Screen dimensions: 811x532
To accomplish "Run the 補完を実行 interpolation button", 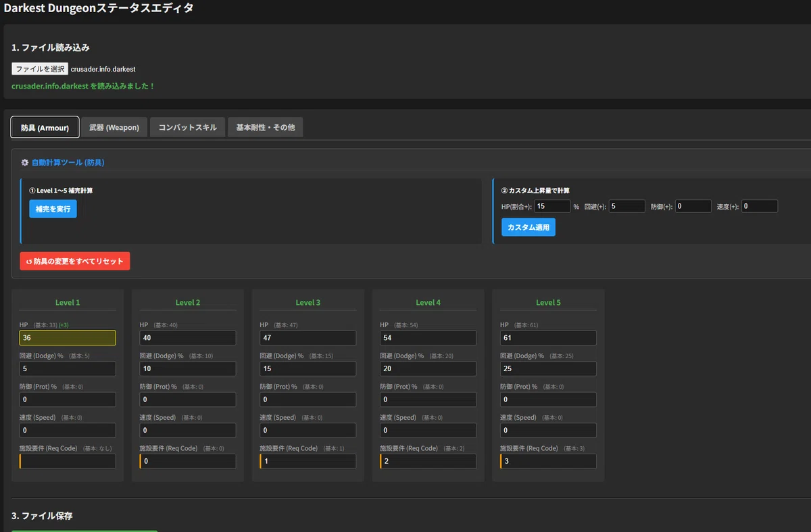I will pyautogui.click(x=53, y=209).
